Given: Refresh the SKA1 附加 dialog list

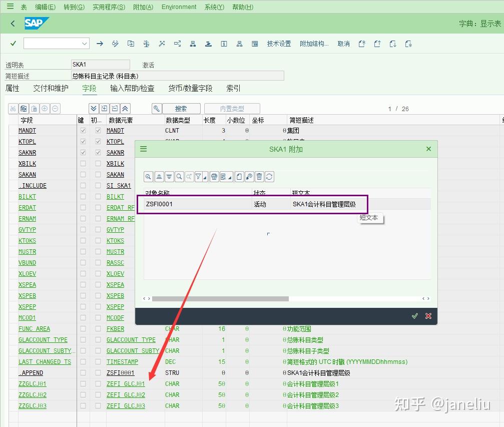Looking at the screenshot, I should tap(269, 177).
